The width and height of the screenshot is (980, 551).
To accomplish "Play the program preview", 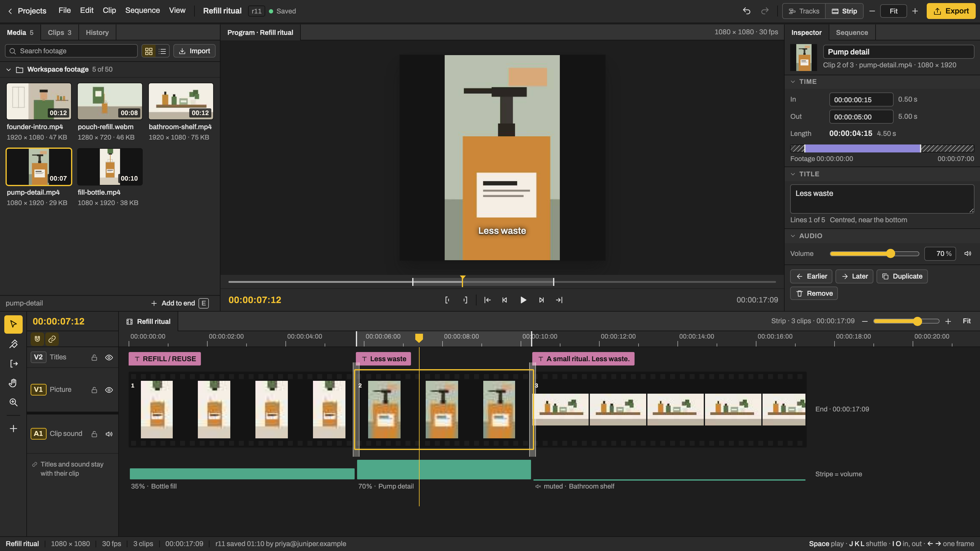I will tap(523, 300).
